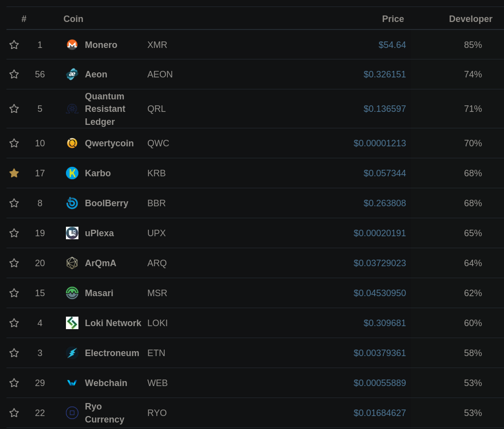Click Aeon price $0.326151
This screenshot has height=429, width=504.
point(385,74)
